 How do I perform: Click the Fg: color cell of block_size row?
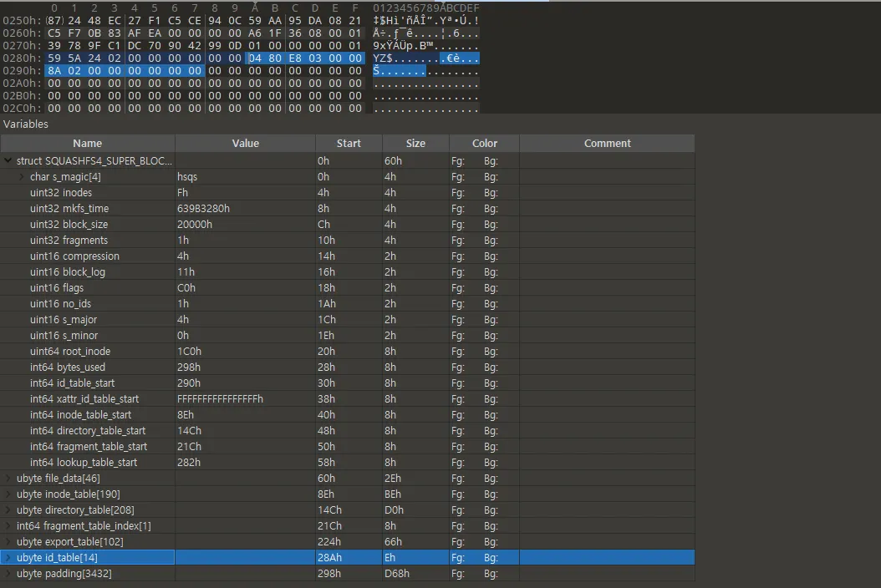(458, 225)
